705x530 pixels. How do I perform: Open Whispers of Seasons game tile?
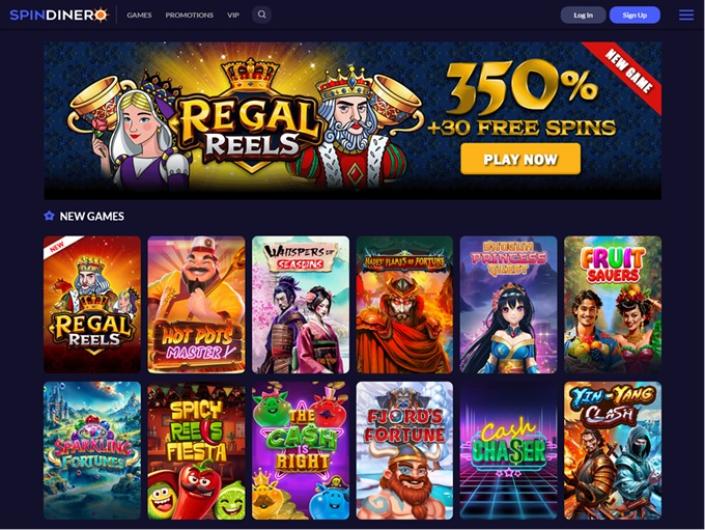(300, 305)
